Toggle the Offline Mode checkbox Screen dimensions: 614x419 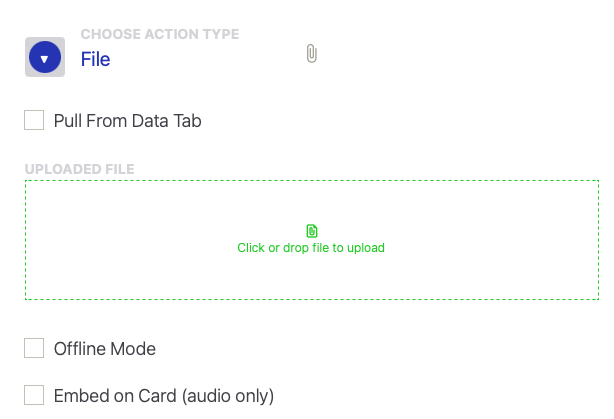coord(34,348)
